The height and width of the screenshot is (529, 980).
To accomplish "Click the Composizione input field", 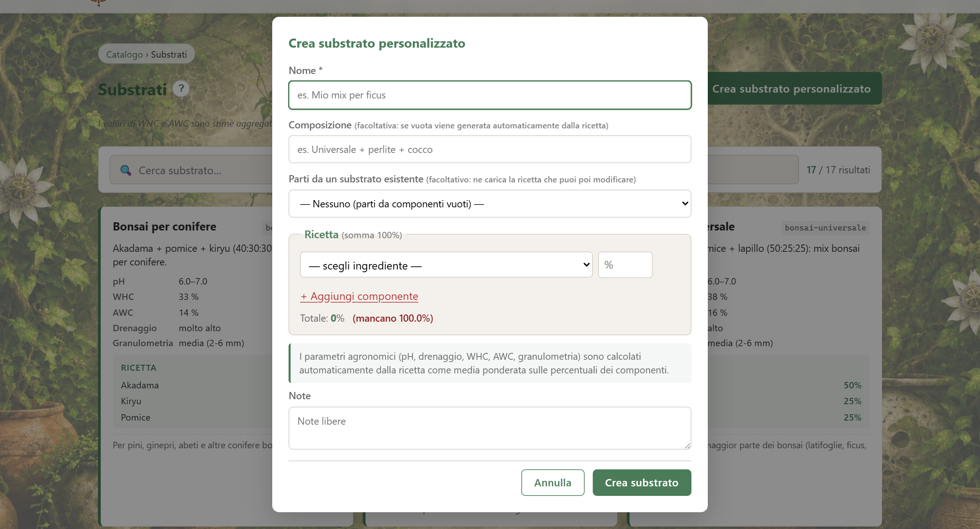I will 490,149.
